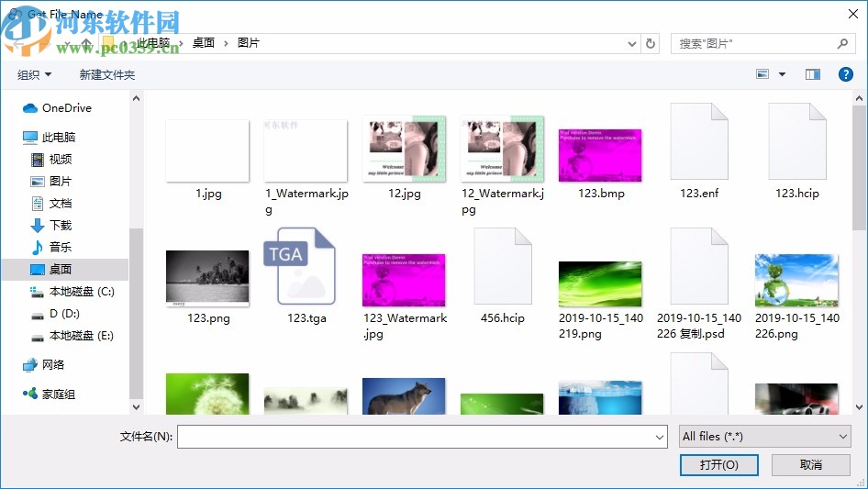The width and height of the screenshot is (868, 489).
Task: Open the 文档 folder in sidebar
Action: pos(51,204)
